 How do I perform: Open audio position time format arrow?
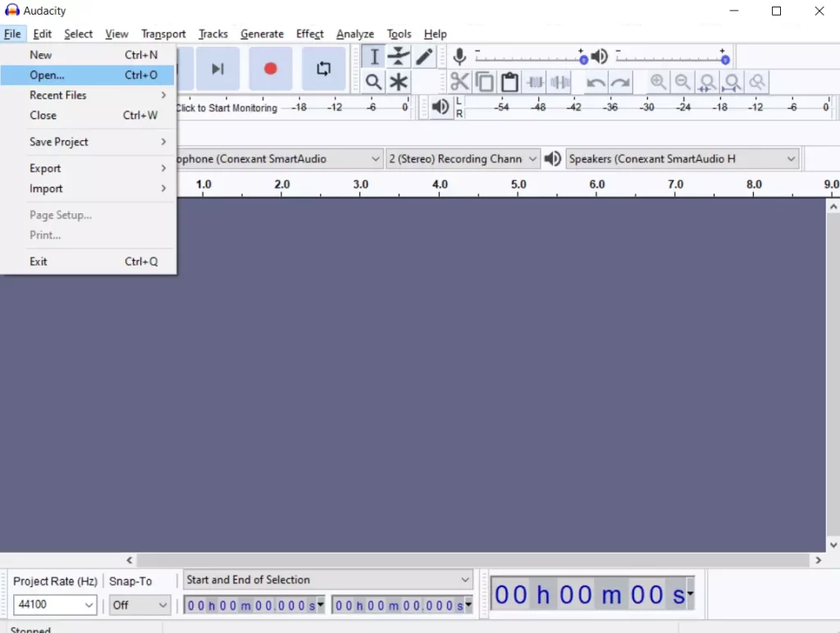point(690,594)
